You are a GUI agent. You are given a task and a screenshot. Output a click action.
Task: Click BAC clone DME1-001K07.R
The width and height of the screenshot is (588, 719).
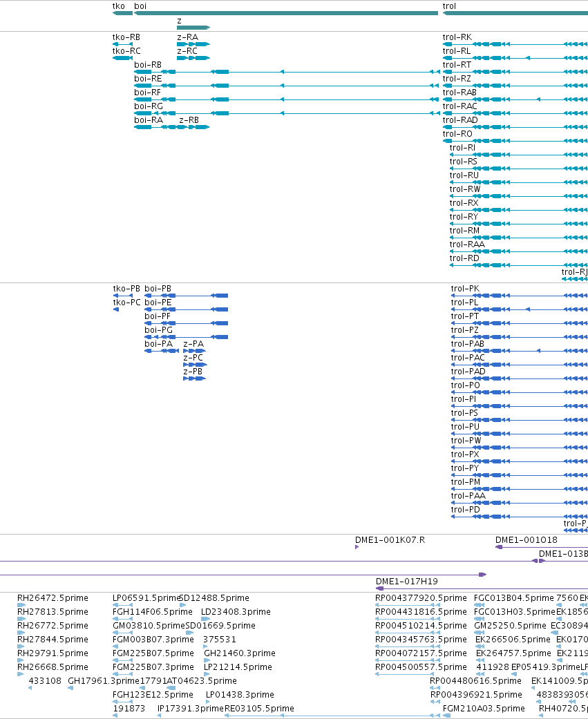[x=390, y=539]
